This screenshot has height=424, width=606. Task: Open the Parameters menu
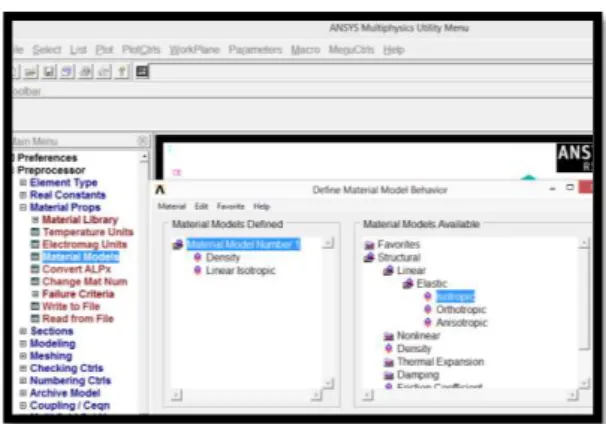click(x=255, y=50)
